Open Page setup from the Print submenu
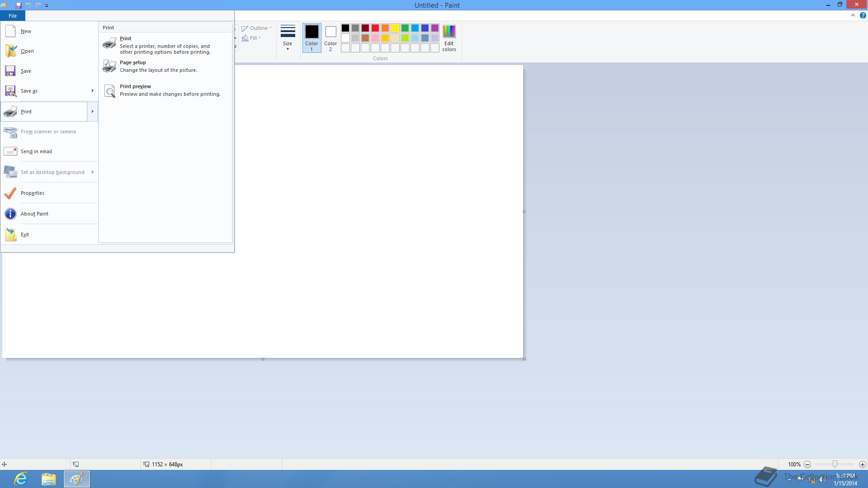868x488 pixels. [x=165, y=66]
